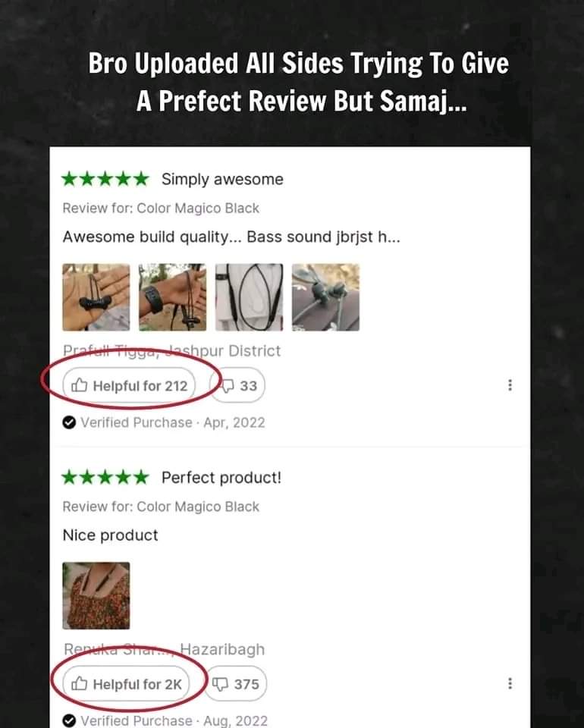584x728 pixels.
Task: Click five-star rating of Simply awesome review
Action: 105,179
